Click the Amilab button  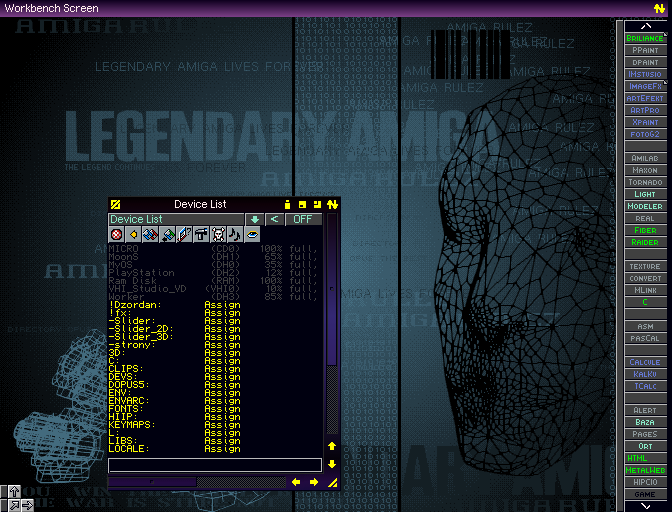point(645,158)
